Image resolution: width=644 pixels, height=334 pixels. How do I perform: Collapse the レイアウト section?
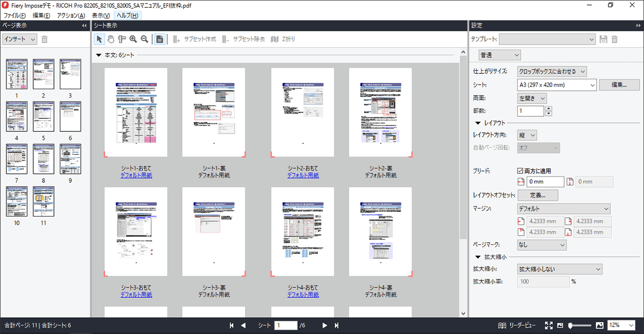point(478,123)
